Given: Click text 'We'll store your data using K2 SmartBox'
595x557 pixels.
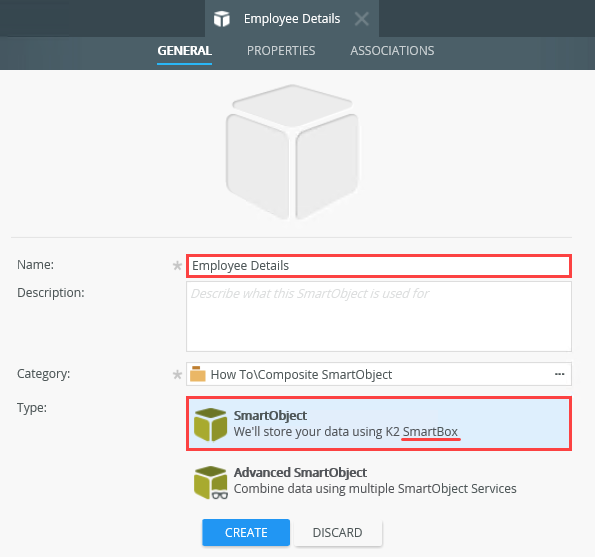Looking at the screenshot, I should (346, 432).
